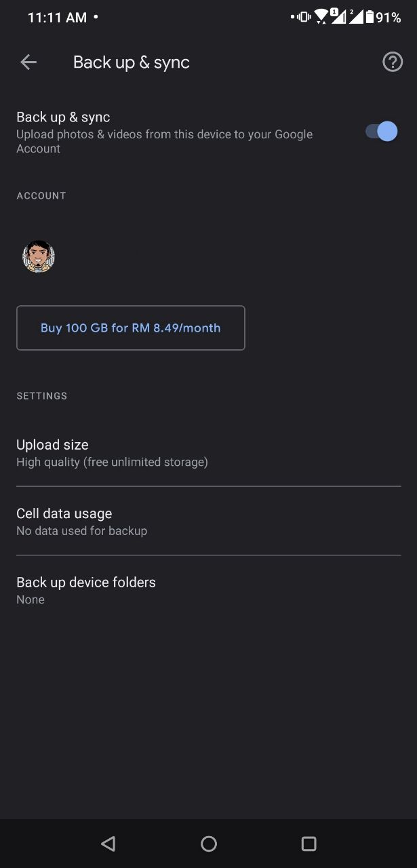Open recent apps with the square button
Screen dimensions: 417x868
coord(309,844)
